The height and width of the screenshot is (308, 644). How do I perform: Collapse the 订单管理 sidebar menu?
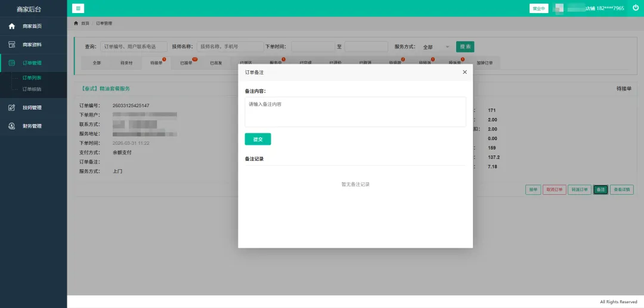[33, 63]
